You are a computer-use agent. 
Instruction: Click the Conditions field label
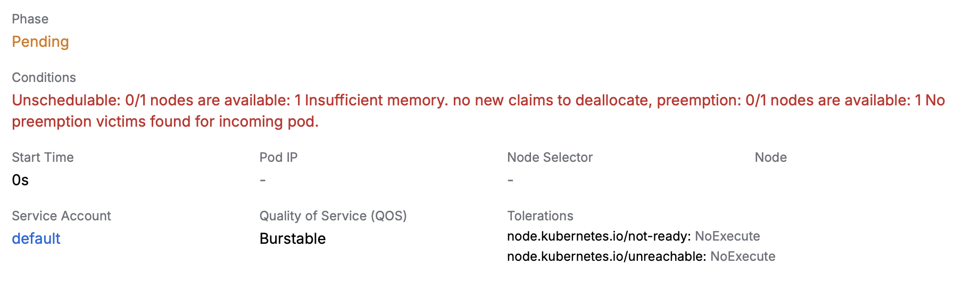tap(44, 78)
